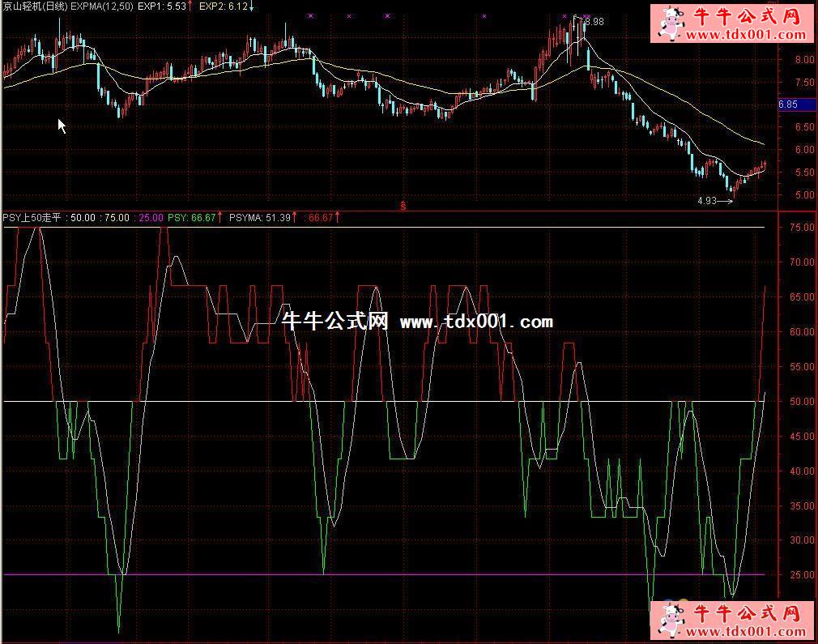Open the PSY上50走平 indicator label
Image resolution: width=818 pixels, height=644 pixels.
(x=32, y=217)
